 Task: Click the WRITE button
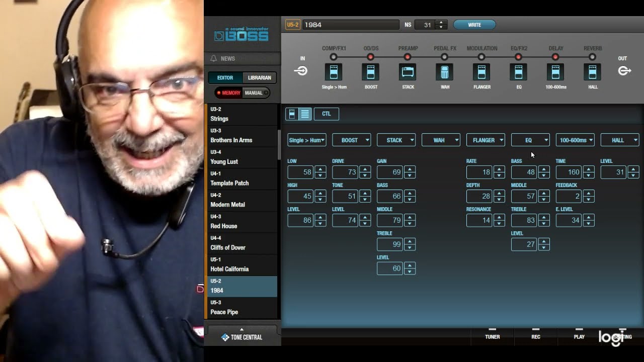coord(474,25)
